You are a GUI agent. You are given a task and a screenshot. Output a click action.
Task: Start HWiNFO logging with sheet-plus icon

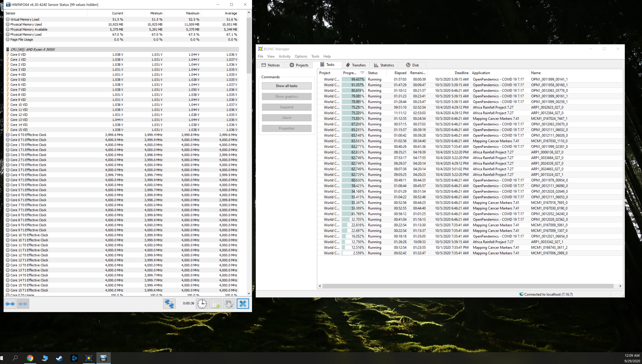click(216, 304)
